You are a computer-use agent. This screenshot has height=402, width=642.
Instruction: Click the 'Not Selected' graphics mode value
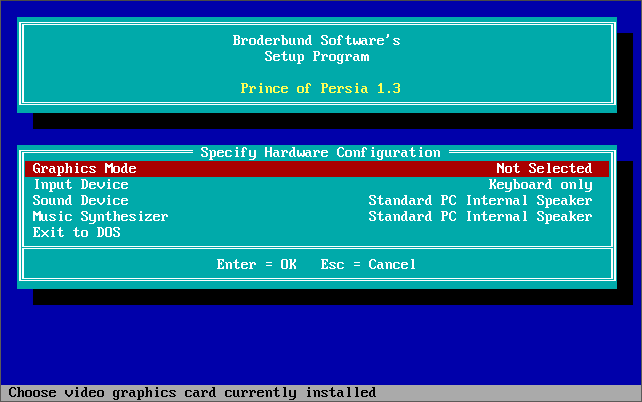click(544, 169)
